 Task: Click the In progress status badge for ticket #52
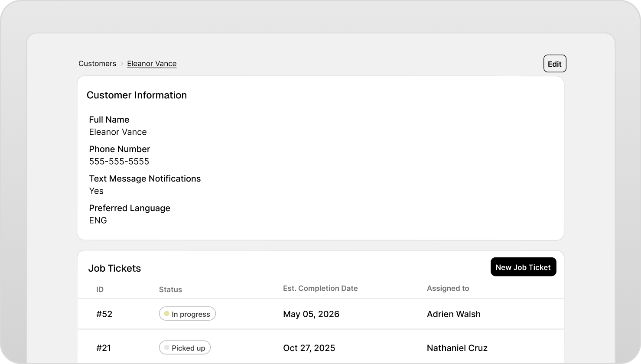(187, 313)
